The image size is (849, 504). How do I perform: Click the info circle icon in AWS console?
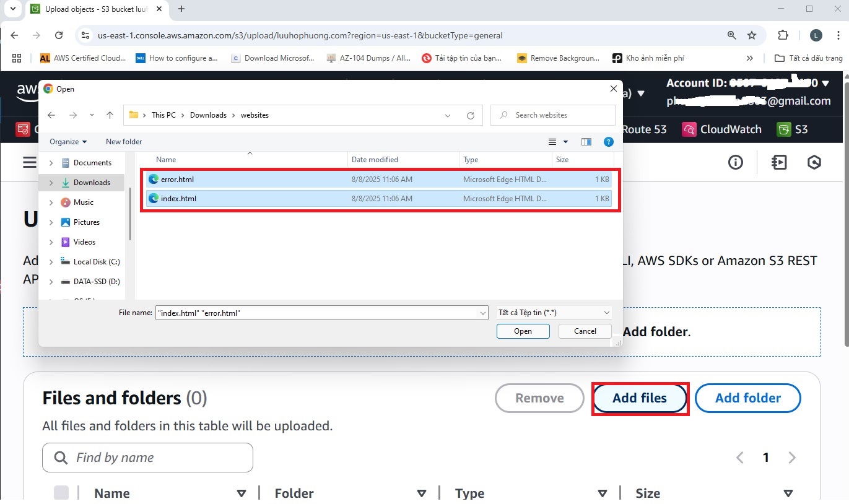[735, 162]
